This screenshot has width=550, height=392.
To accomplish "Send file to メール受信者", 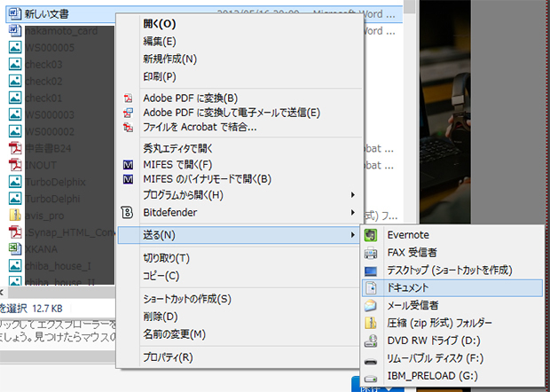I will point(452,305).
